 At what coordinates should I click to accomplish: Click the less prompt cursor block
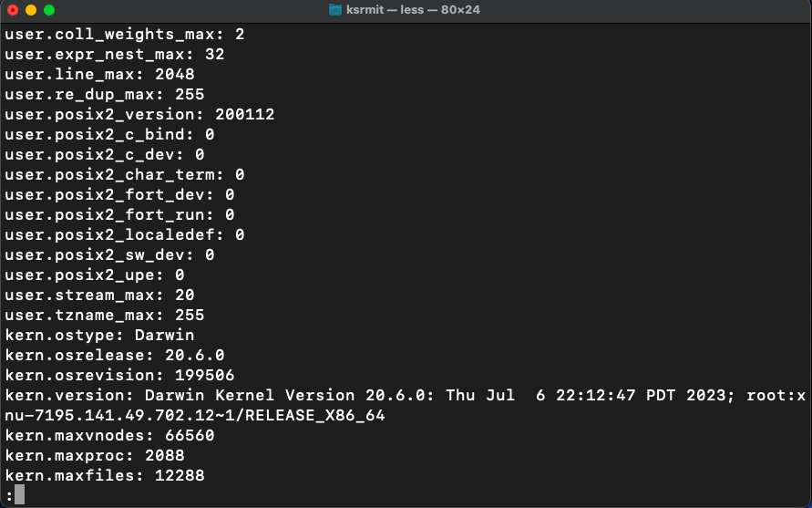click(19, 494)
